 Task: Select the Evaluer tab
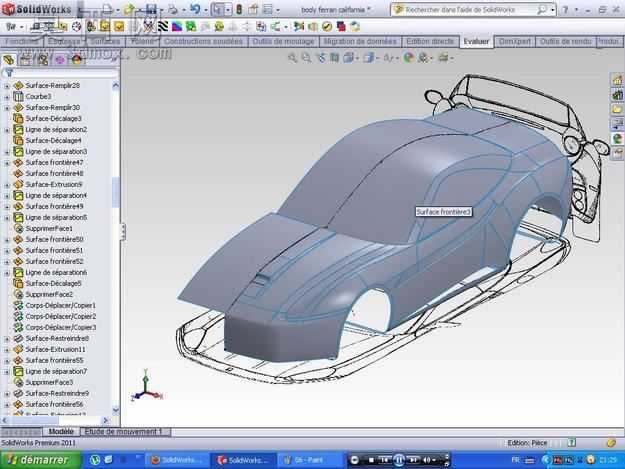click(476, 41)
